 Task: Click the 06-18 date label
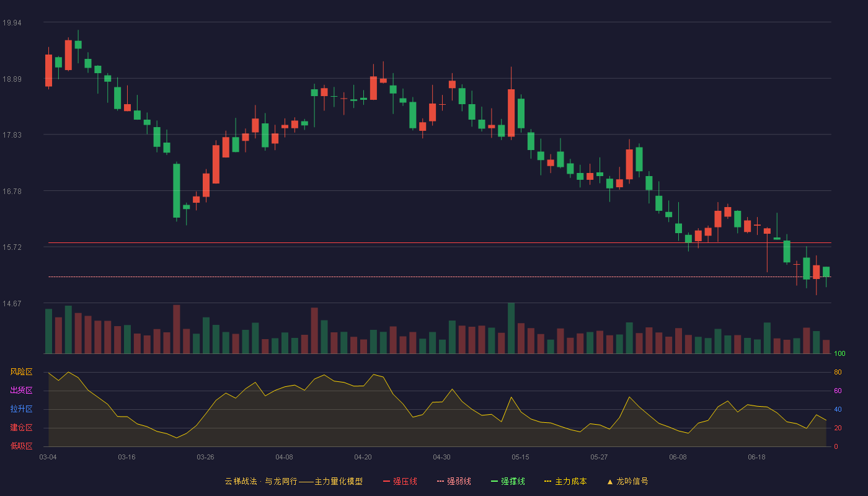point(757,457)
